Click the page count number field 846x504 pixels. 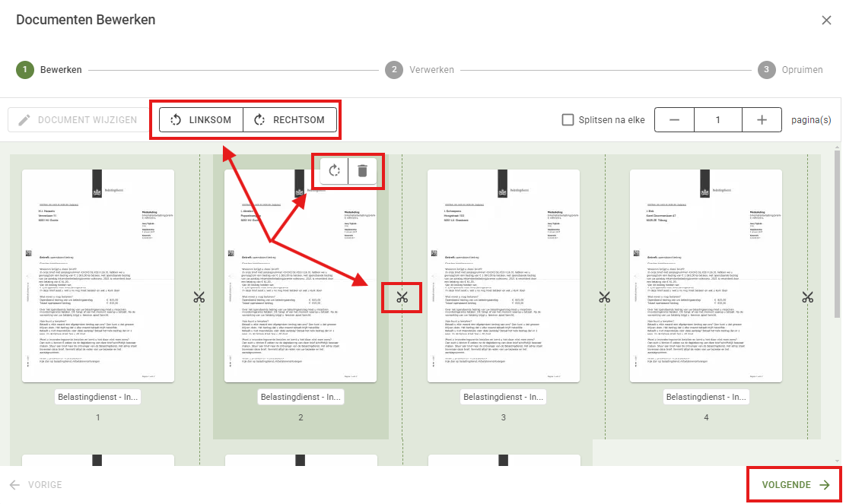point(717,120)
